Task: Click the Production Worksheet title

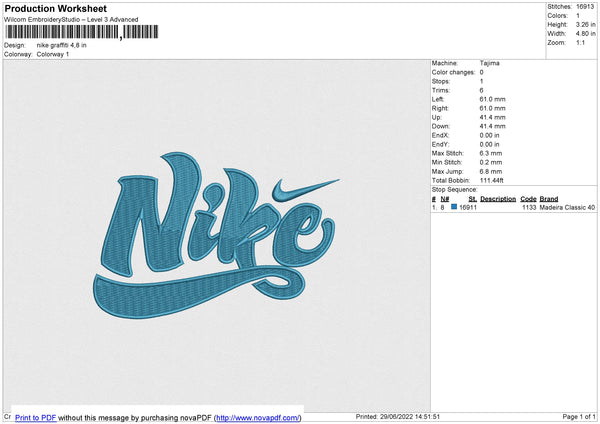Action: point(56,8)
